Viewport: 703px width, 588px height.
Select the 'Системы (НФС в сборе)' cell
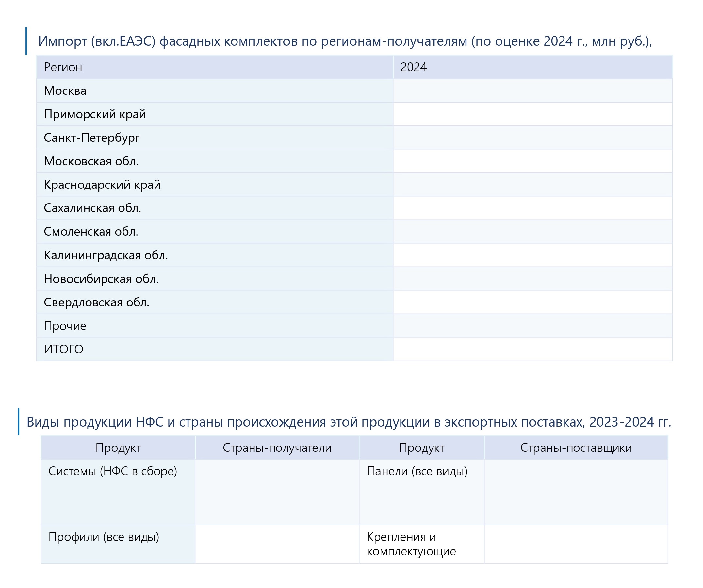coord(112,471)
